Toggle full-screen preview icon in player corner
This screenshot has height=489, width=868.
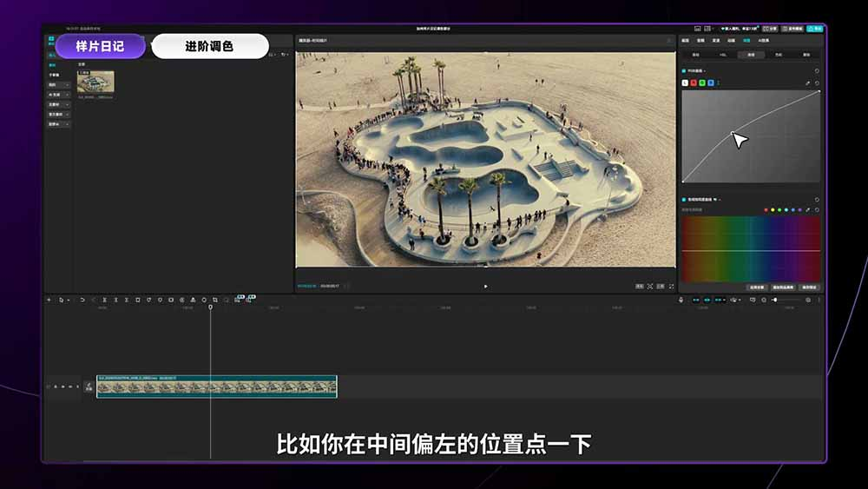(x=672, y=287)
